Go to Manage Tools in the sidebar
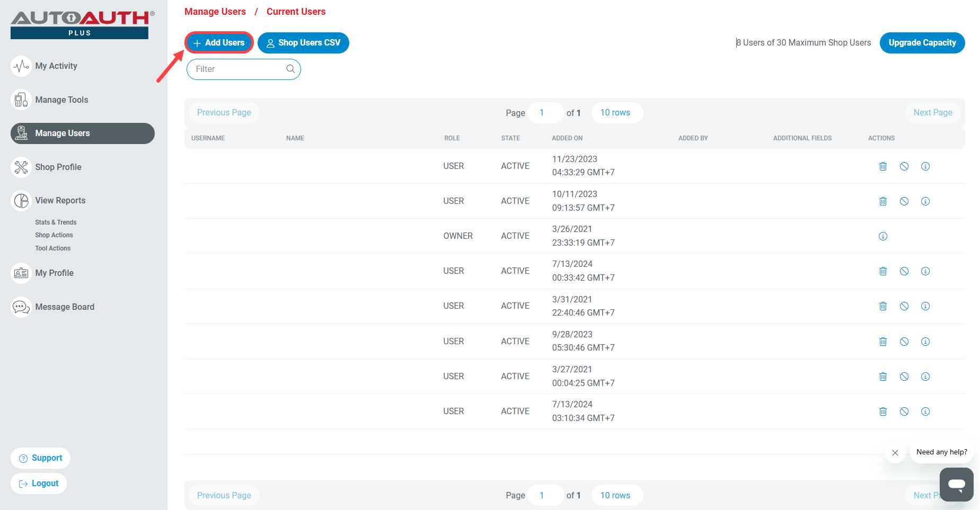This screenshot has width=980, height=510. pos(61,100)
